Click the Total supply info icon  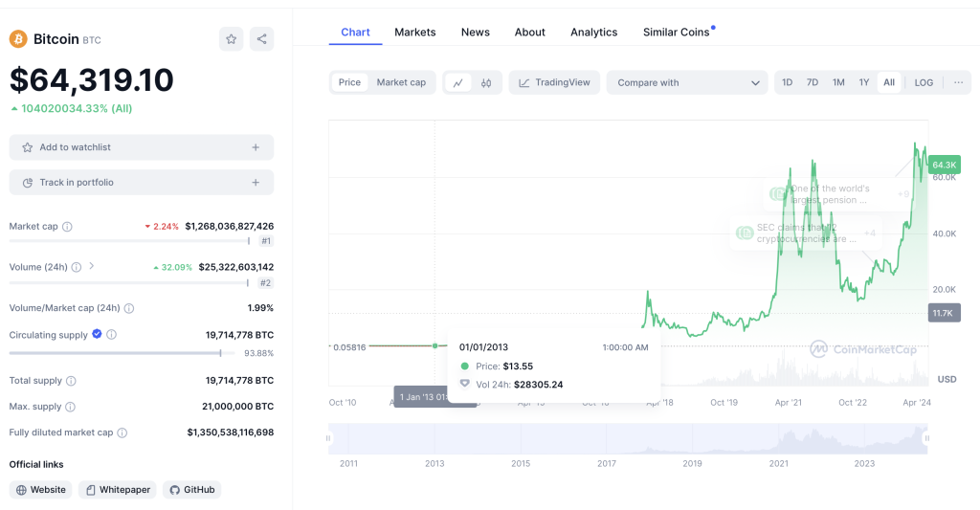point(71,381)
